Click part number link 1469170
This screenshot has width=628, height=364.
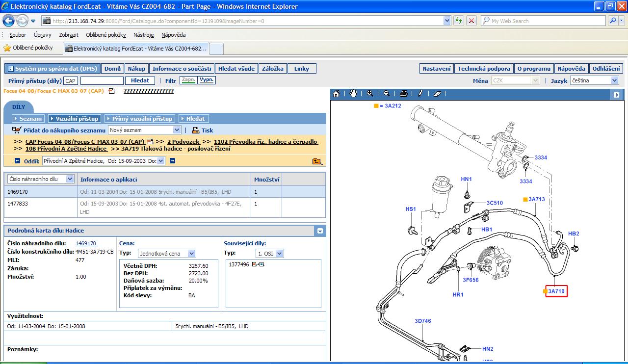pos(86,243)
